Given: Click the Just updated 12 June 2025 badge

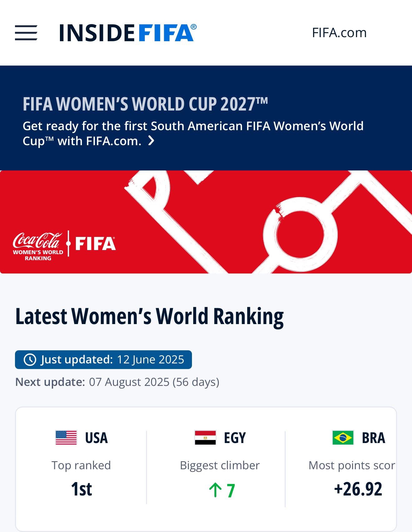Looking at the screenshot, I should [x=103, y=360].
